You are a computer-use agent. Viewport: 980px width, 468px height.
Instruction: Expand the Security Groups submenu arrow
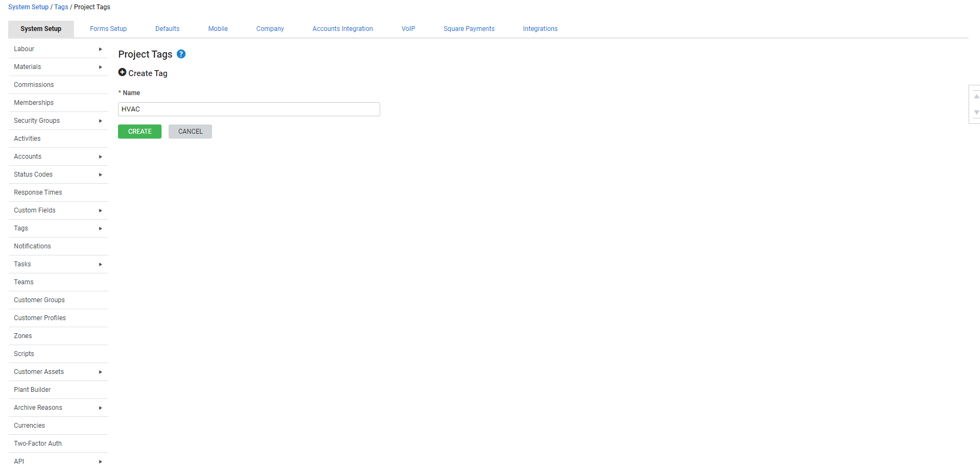tap(100, 121)
